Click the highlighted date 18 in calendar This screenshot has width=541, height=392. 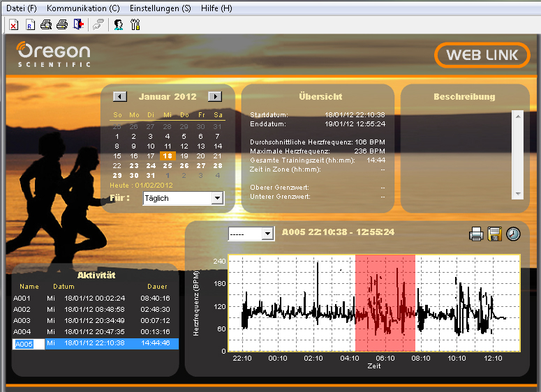[x=168, y=156]
